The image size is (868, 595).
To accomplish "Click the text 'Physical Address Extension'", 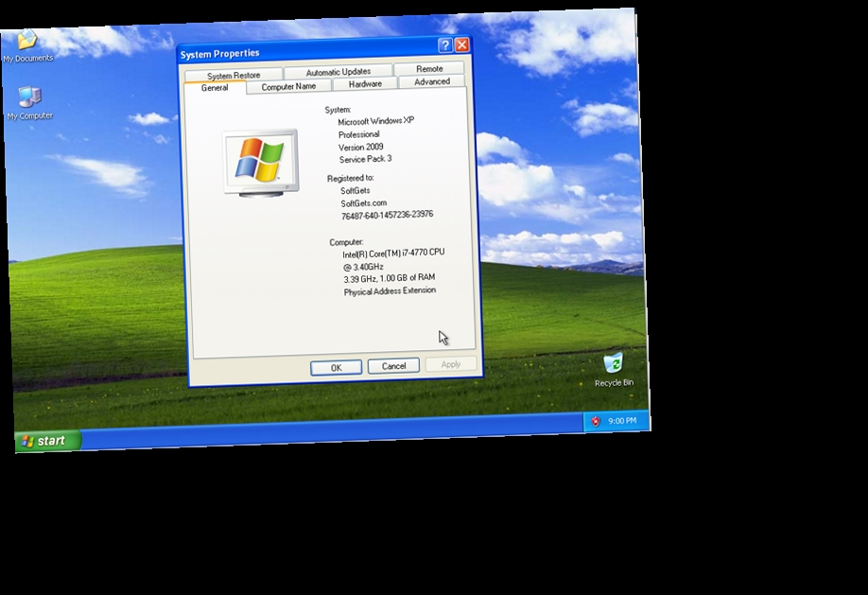I will pyautogui.click(x=390, y=291).
